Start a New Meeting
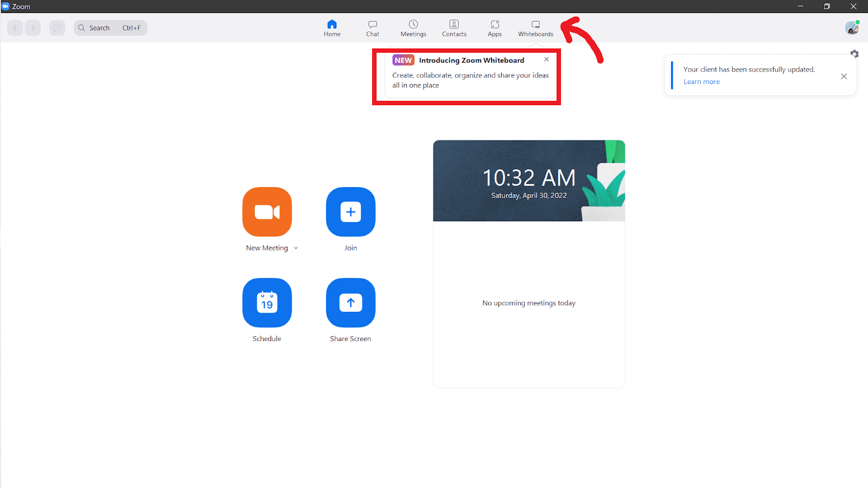Screen dimensions: 868x488 pos(267,212)
